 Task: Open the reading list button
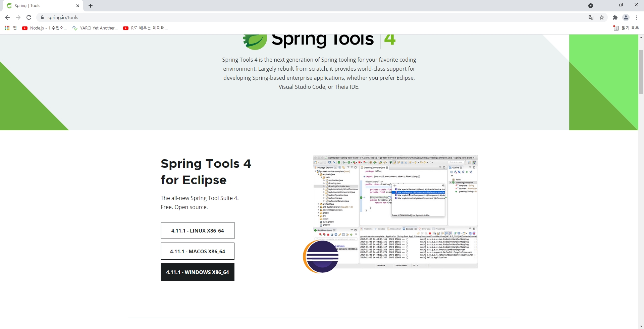click(x=626, y=28)
